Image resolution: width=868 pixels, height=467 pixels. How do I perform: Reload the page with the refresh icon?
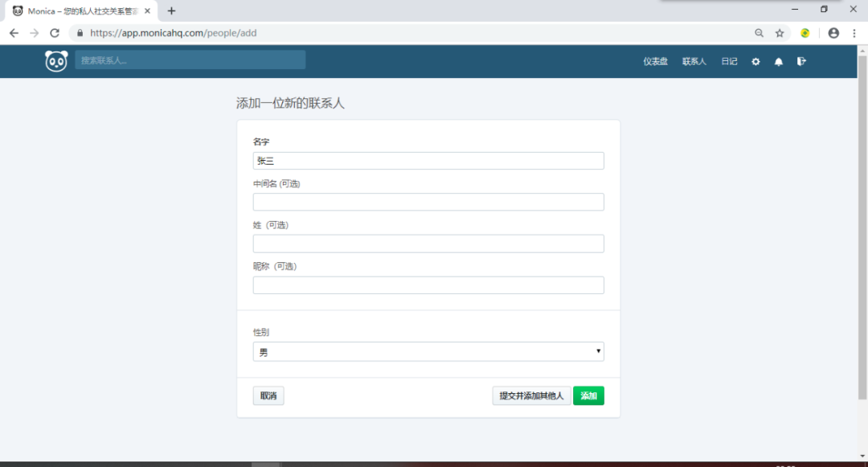coord(54,33)
